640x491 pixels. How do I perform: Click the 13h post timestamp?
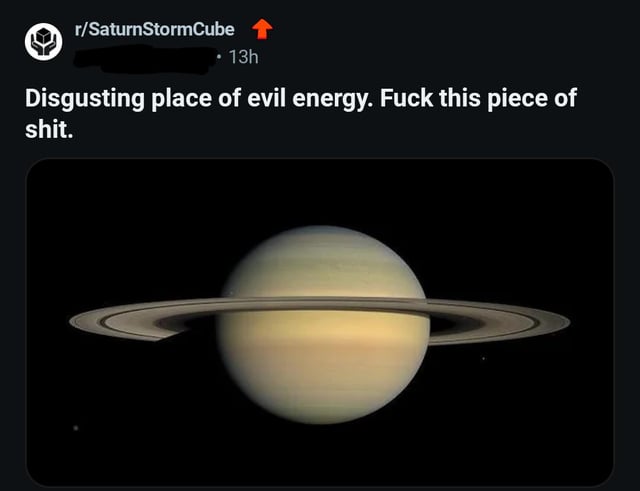pos(243,57)
